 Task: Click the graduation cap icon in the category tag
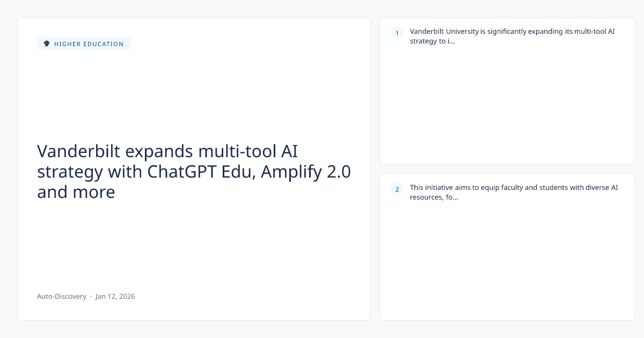point(47,43)
